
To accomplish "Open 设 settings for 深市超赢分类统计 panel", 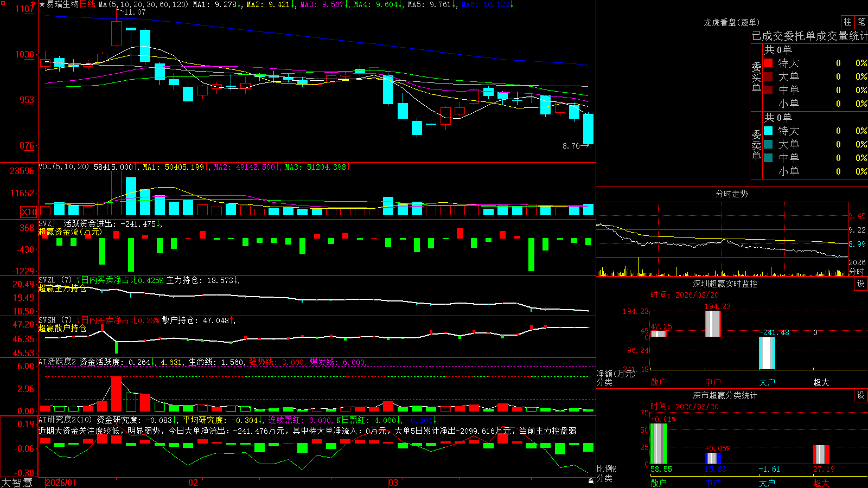I will [861, 395].
